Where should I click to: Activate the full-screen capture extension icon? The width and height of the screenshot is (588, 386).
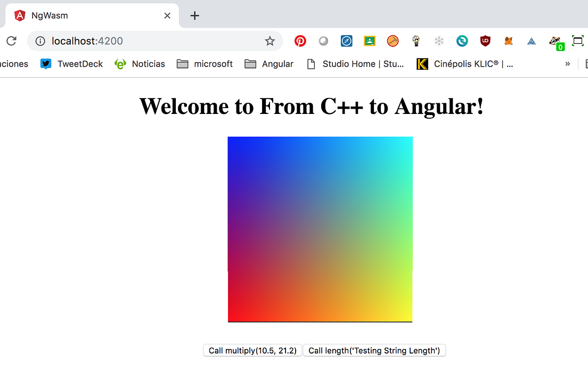(x=578, y=40)
